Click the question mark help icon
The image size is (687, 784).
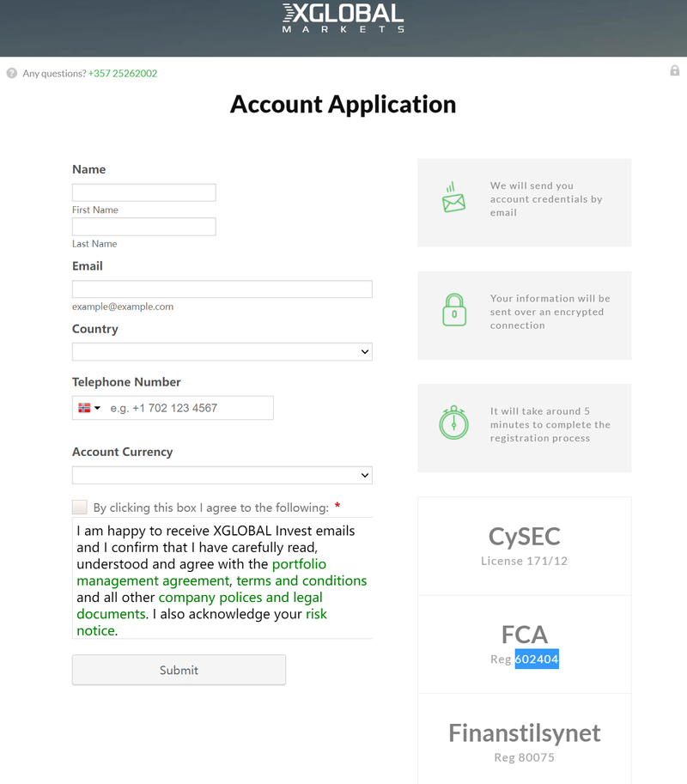[12, 74]
